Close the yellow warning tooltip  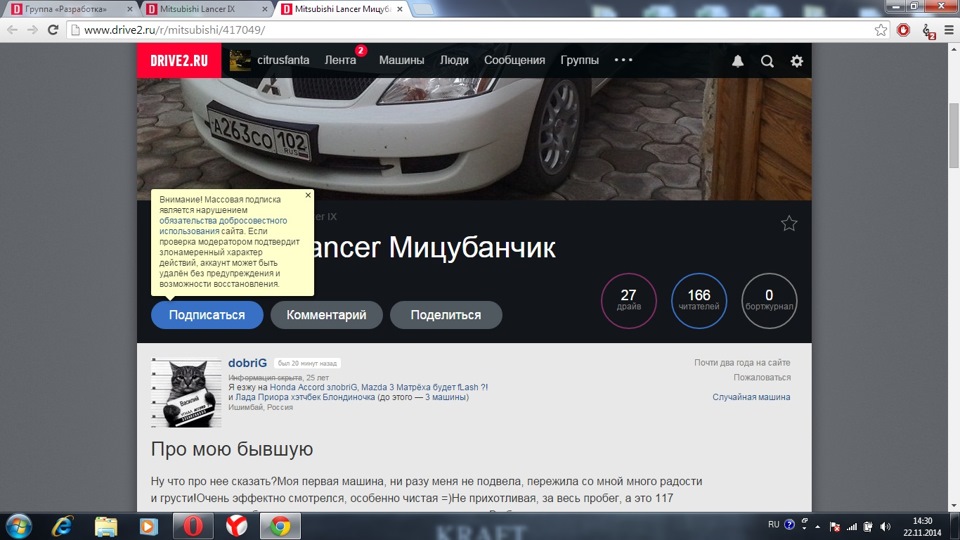click(x=308, y=195)
